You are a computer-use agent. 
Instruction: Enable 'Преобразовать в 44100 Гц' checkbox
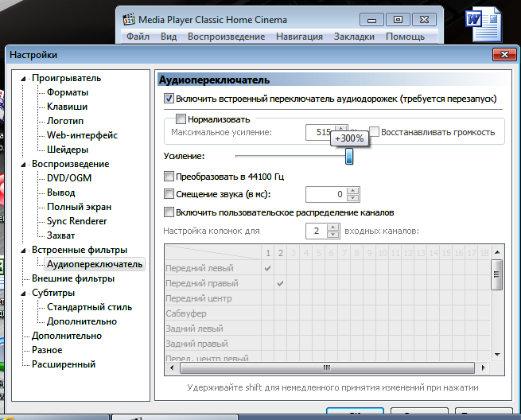pos(169,176)
